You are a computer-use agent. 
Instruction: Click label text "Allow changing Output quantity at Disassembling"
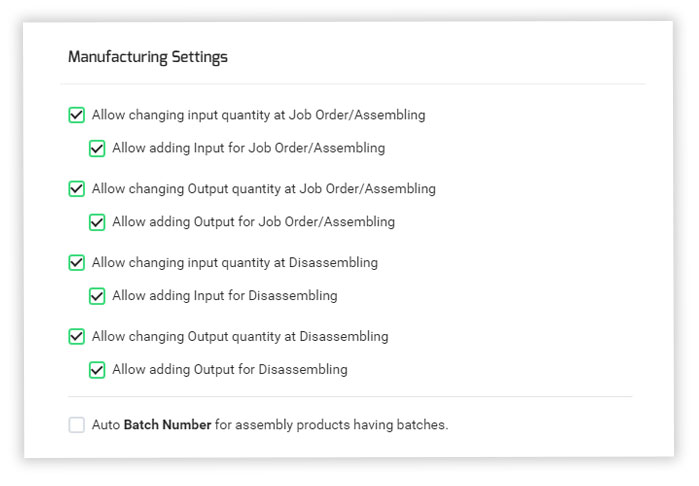coord(240,337)
